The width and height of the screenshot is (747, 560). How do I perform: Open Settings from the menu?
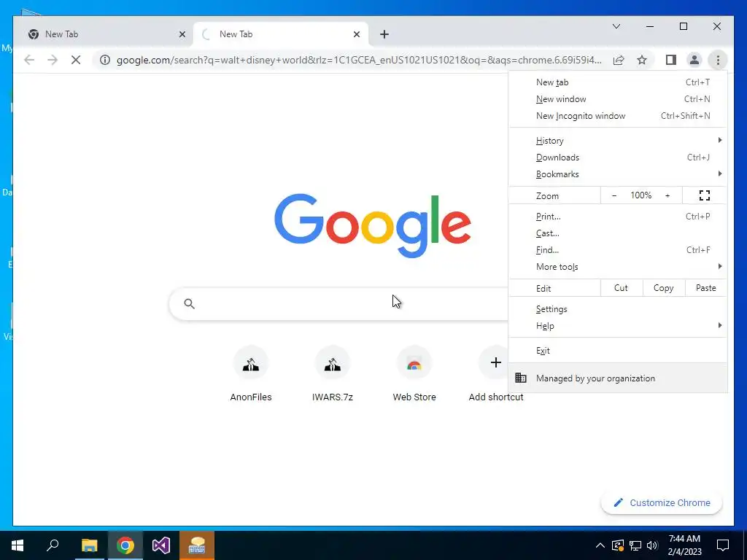[x=618, y=309]
